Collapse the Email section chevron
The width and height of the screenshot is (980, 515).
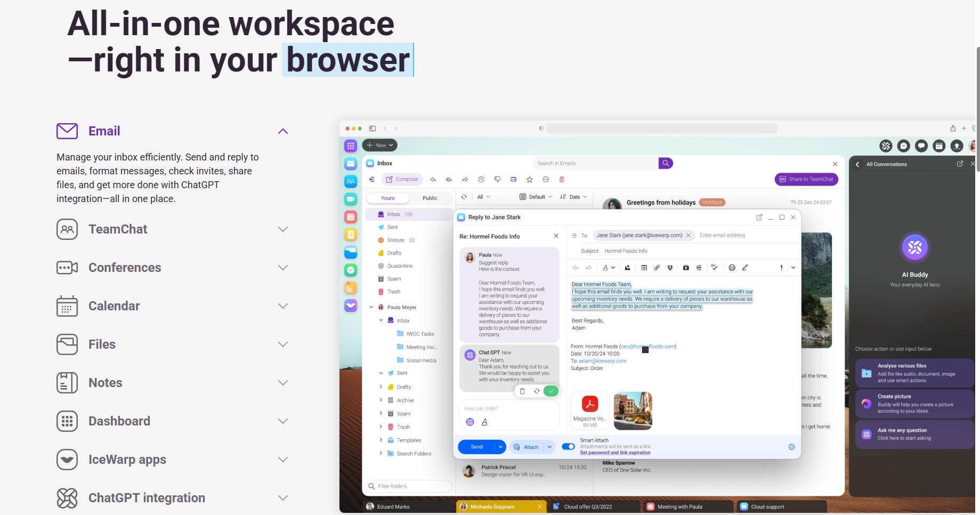(x=283, y=131)
